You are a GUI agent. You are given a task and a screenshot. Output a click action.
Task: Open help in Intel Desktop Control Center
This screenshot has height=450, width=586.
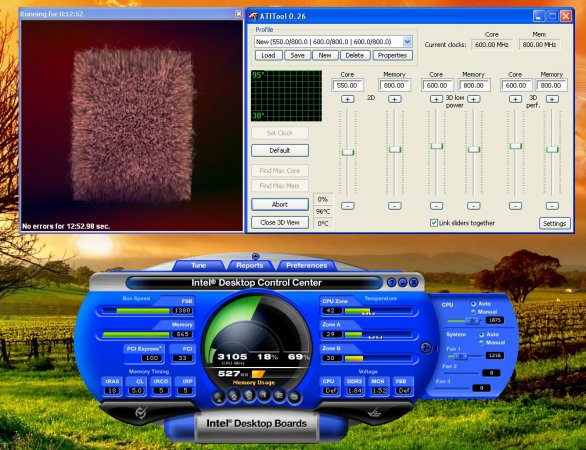[391, 283]
